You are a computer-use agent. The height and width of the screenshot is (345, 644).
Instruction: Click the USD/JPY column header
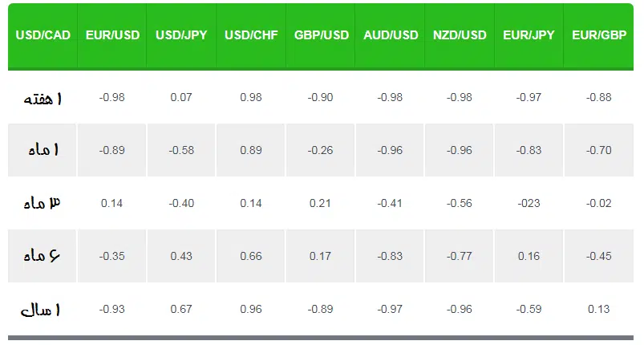click(181, 35)
